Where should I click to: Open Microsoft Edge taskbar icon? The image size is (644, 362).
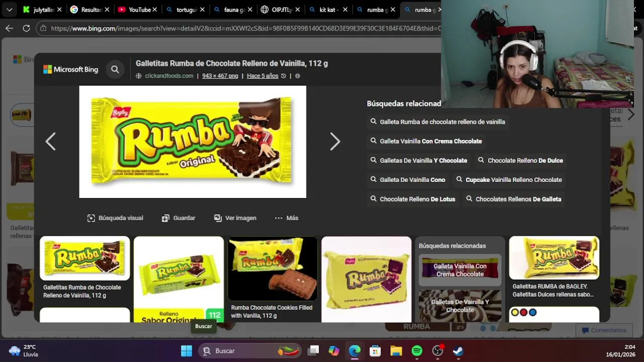(x=355, y=351)
